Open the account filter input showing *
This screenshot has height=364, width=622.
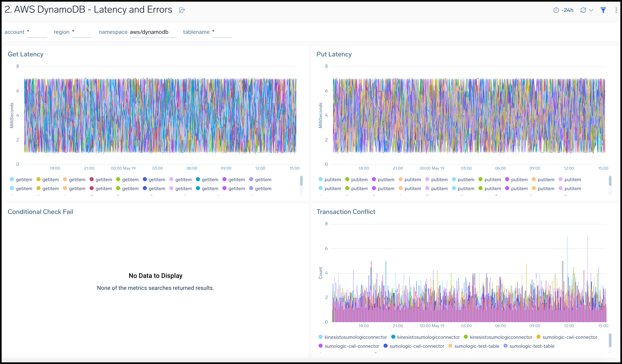(x=37, y=33)
